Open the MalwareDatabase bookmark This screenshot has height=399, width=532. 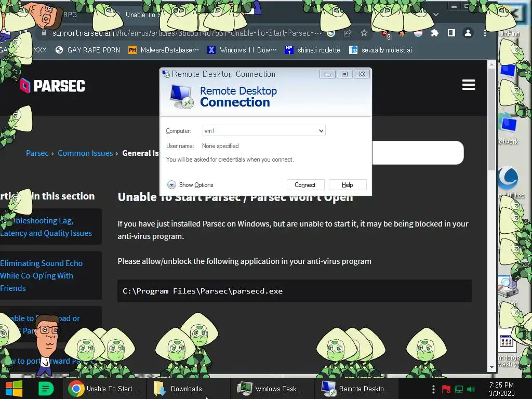[x=164, y=50]
